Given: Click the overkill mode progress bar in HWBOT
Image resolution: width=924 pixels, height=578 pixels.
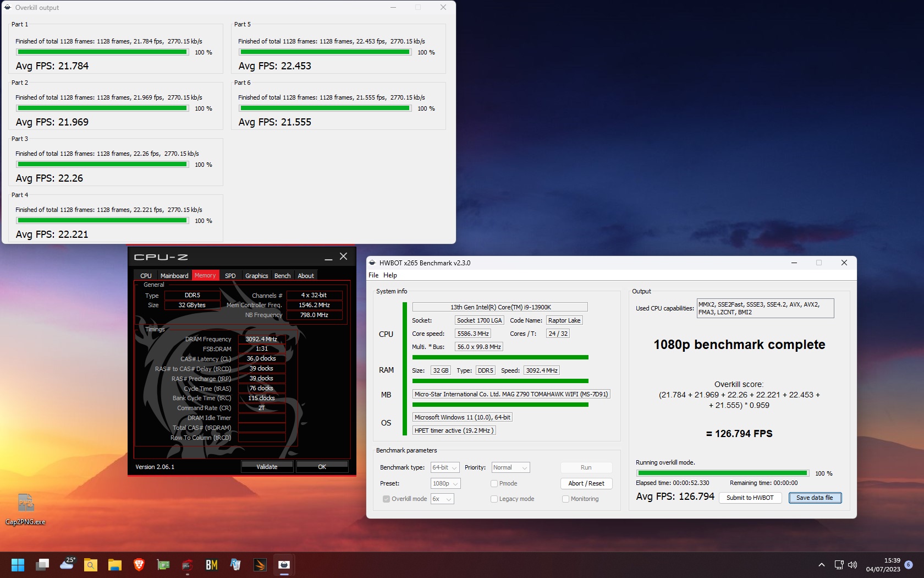Looking at the screenshot, I should [723, 473].
